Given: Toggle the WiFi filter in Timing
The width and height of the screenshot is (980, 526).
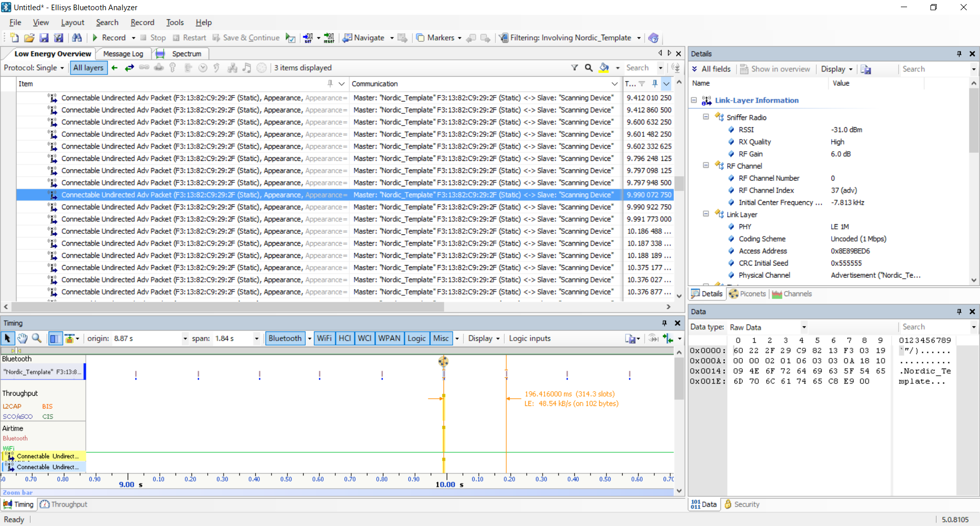Looking at the screenshot, I should [324, 338].
